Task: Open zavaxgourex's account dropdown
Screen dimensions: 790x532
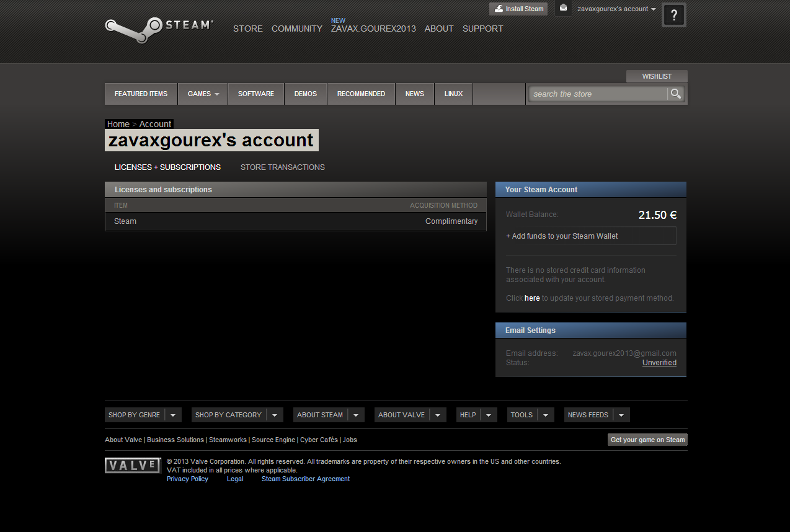Action: pos(616,9)
